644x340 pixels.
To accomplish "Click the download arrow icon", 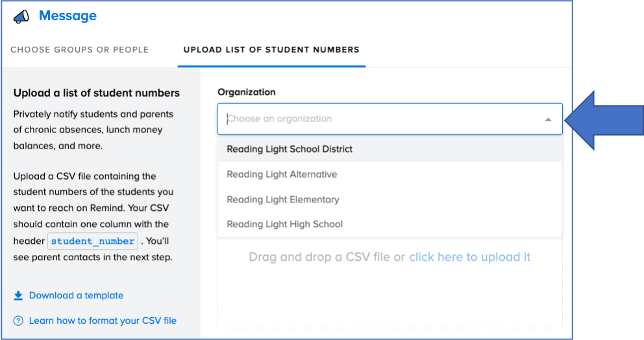I will tap(18, 296).
